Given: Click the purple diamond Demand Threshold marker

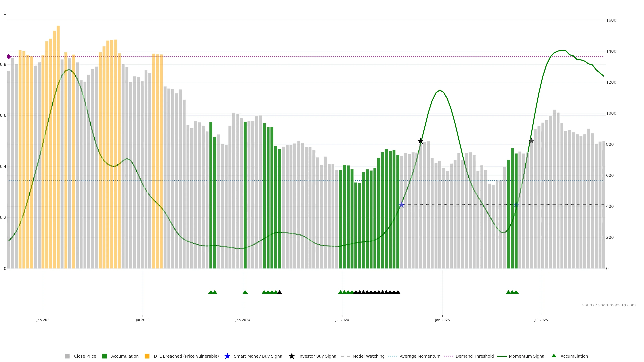Looking at the screenshot, I should coord(9,57).
